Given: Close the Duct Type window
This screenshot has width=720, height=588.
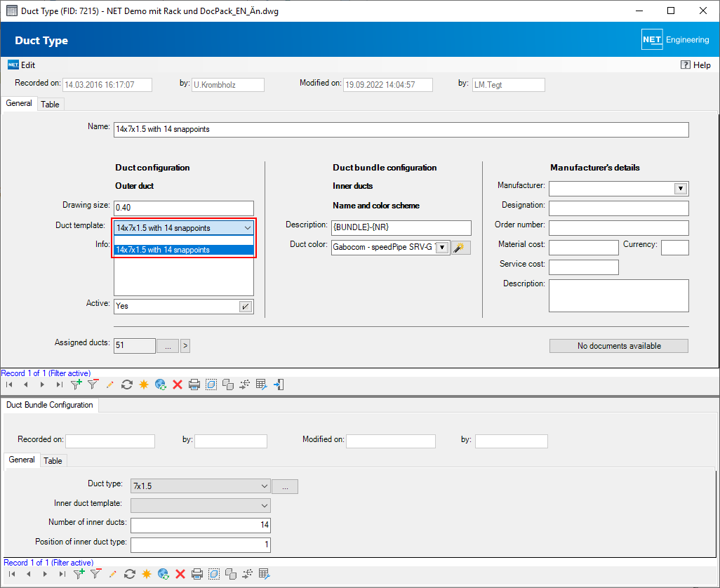Looking at the screenshot, I should (703, 11).
